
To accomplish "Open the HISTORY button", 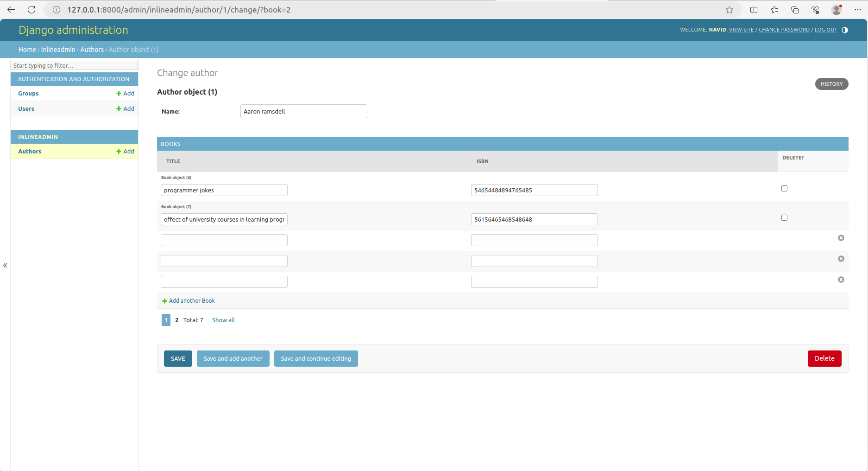I will [x=831, y=84].
